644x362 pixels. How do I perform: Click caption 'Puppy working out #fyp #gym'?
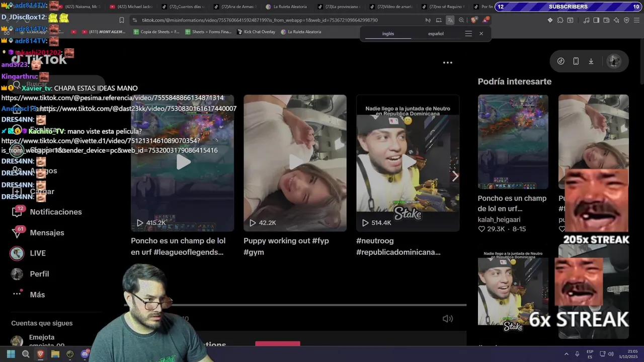(286, 246)
